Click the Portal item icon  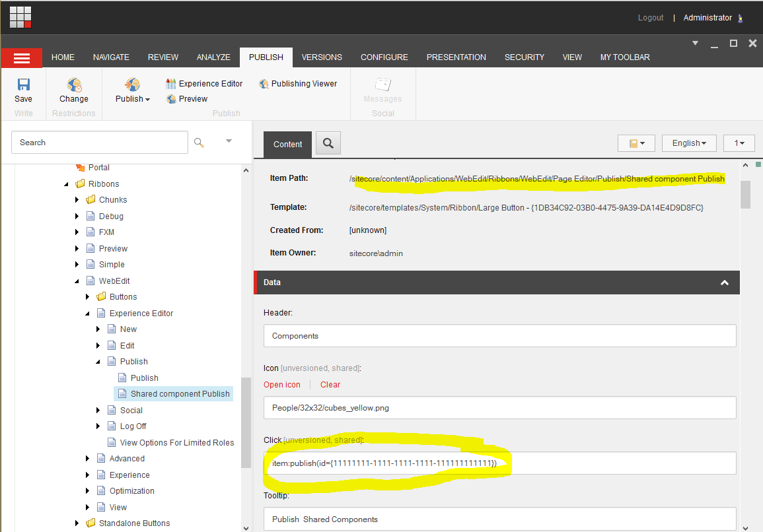(81, 168)
